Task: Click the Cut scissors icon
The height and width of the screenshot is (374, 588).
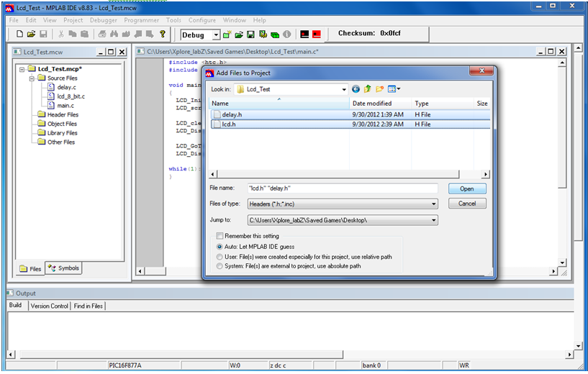Action: (x=60, y=34)
